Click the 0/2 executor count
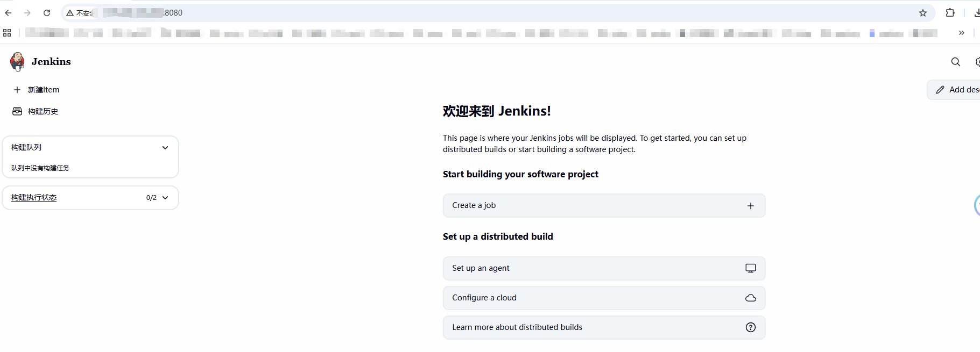Viewport: 980px width, 352px height. click(x=151, y=198)
